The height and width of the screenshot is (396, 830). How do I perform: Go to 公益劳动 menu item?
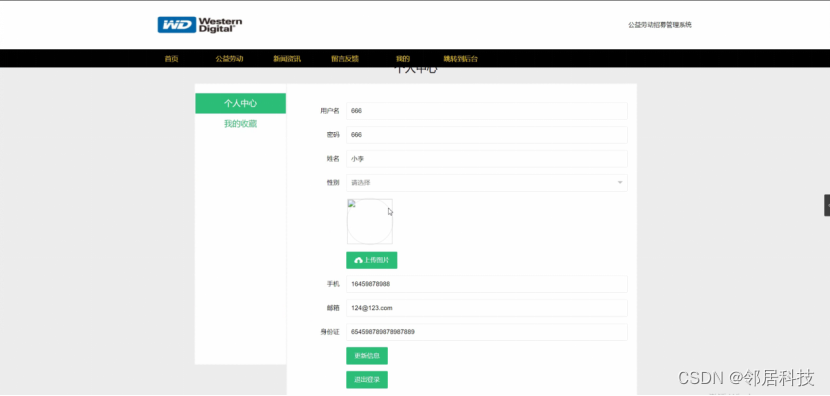[229, 59]
